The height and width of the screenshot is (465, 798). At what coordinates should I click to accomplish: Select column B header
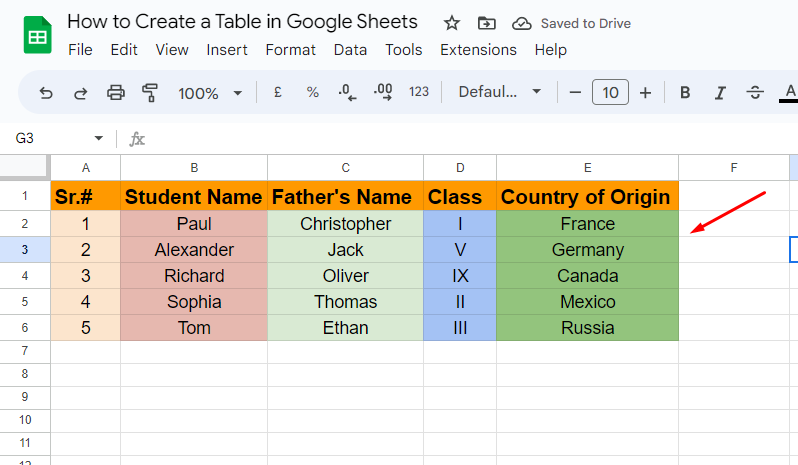coord(194,168)
